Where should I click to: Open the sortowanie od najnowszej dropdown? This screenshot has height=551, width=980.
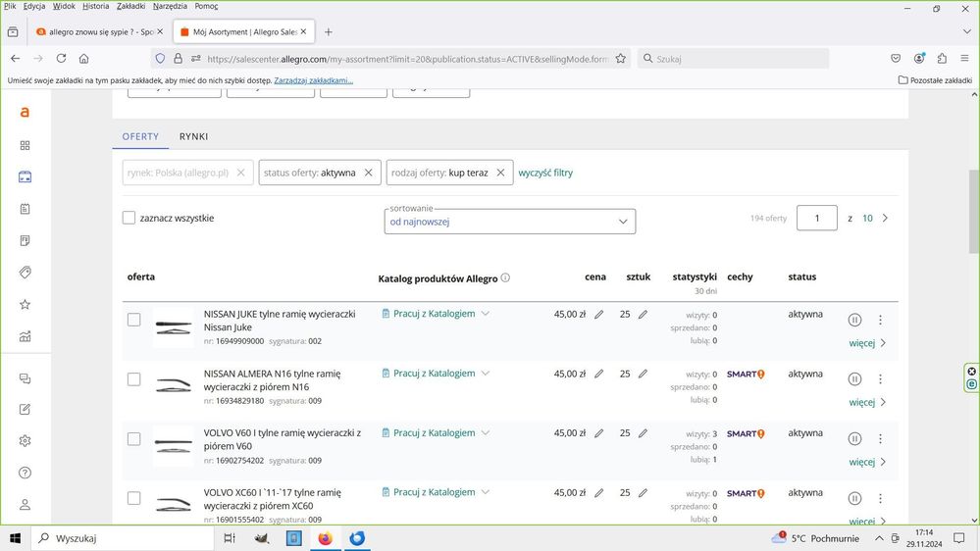point(509,222)
